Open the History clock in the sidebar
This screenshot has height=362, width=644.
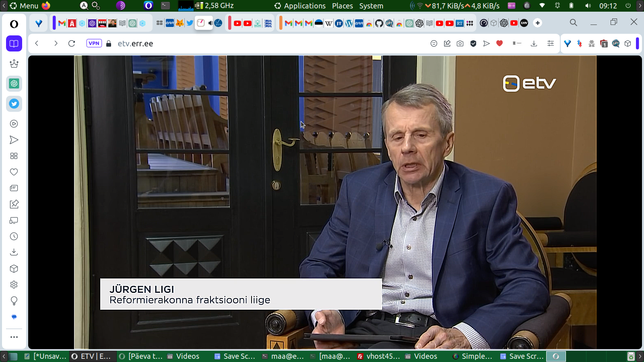click(14, 237)
